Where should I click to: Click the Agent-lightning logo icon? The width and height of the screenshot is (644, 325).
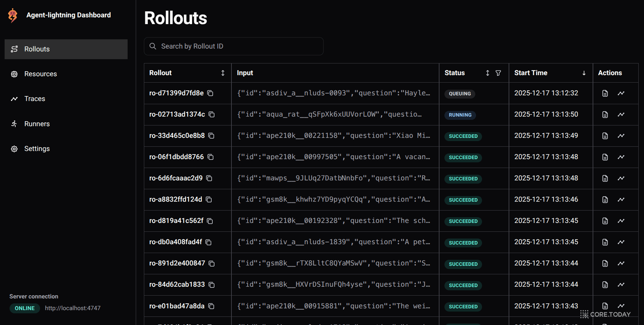[13, 15]
